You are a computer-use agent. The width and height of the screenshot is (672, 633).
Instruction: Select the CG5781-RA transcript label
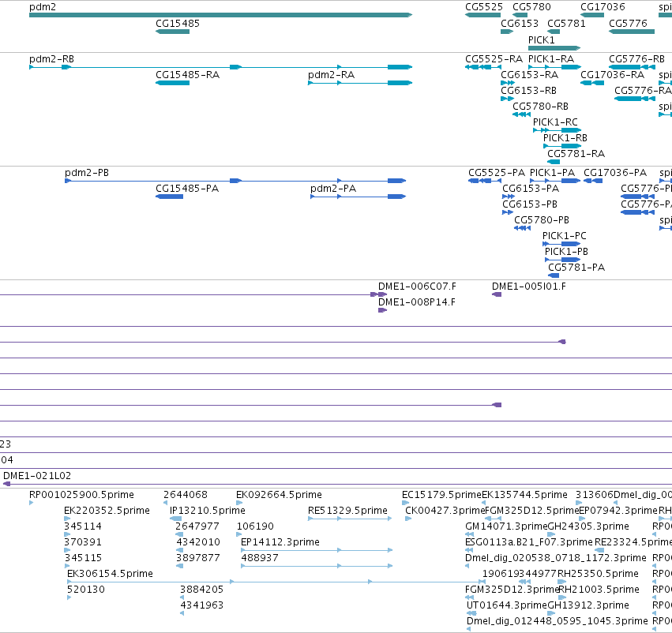click(576, 154)
